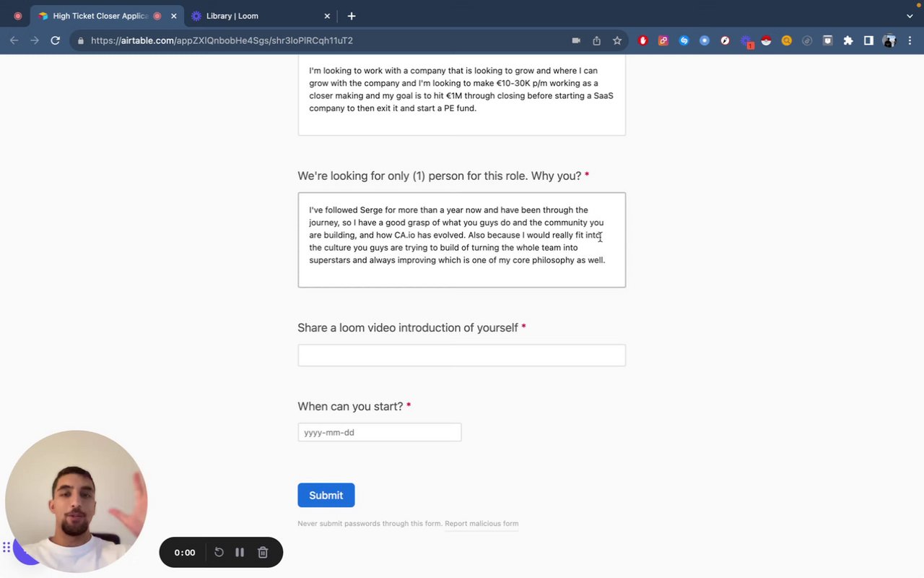Image resolution: width=924 pixels, height=578 pixels.
Task: Open the Chrome profile avatar
Action: 889,40
